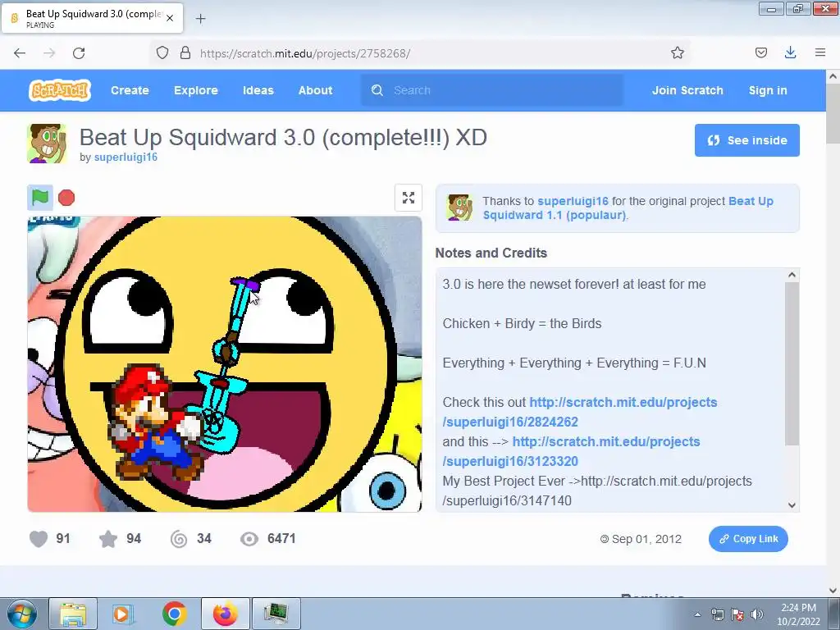The height and width of the screenshot is (630, 840).
Task: Enter fullscreen mode for the project player
Action: [x=409, y=198]
